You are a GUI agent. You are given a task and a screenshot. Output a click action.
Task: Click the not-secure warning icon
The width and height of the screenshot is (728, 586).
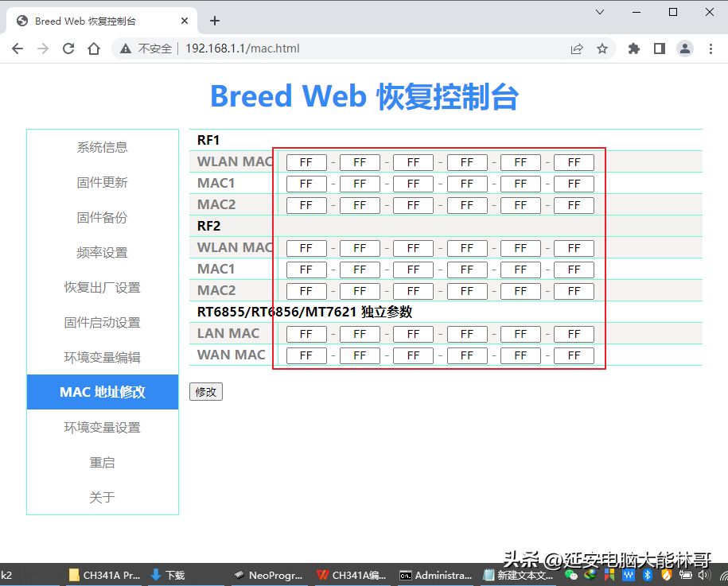pyautogui.click(x=126, y=49)
